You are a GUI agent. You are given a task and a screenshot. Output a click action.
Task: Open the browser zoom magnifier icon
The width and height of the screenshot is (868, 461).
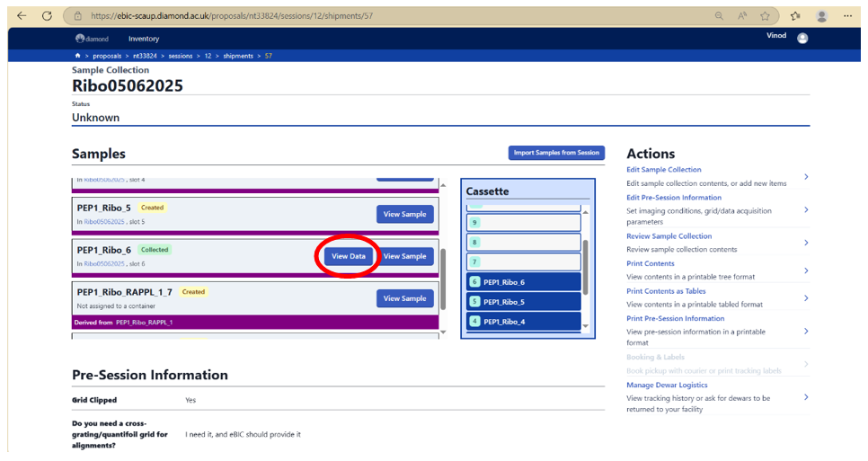coord(719,16)
